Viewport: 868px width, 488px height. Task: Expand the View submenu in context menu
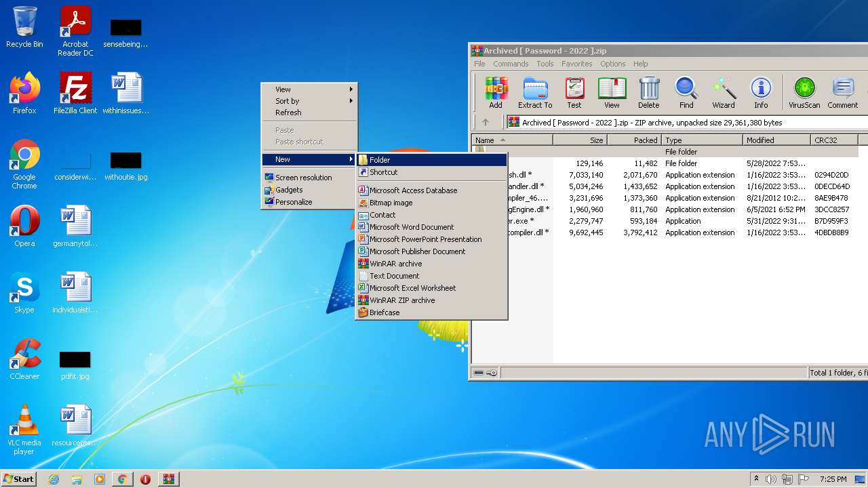point(309,89)
